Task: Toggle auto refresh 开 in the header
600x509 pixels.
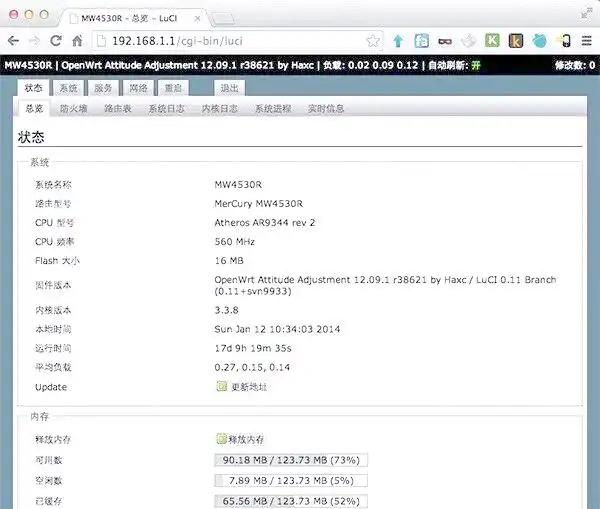Action: point(476,65)
